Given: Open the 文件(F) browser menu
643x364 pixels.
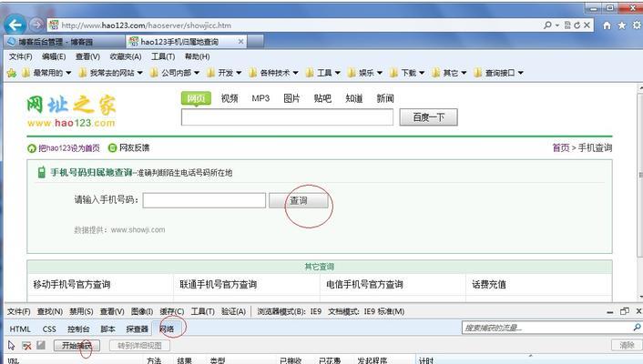Looking at the screenshot, I should pos(21,56).
